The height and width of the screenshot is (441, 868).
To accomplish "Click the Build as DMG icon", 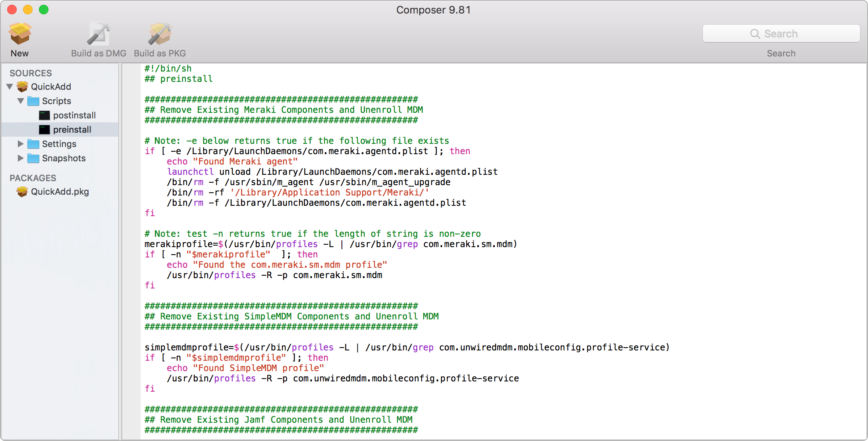I will 98,34.
